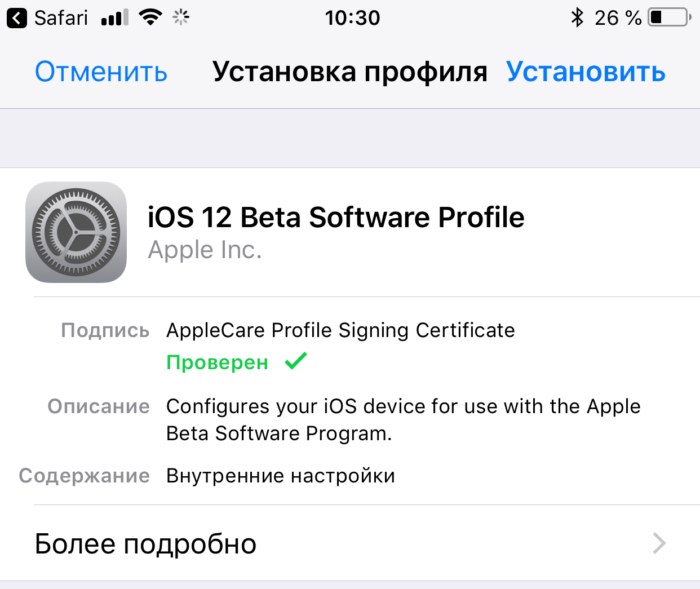Tap the Внутренние настройки contents value
Image resolution: width=700 pixels, height=589 pixels.
coord(281,476)
